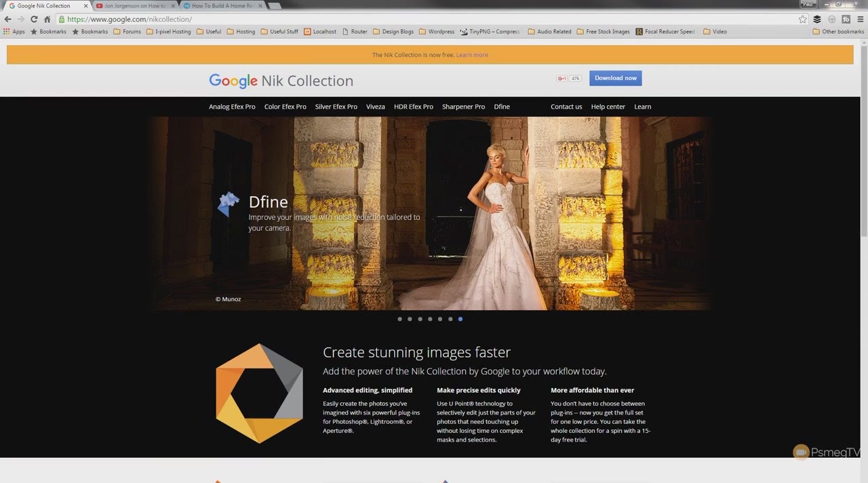Expand the Video bookmarks folder
Viewport: 868px width, 483px height.
[x=715, y=31]
